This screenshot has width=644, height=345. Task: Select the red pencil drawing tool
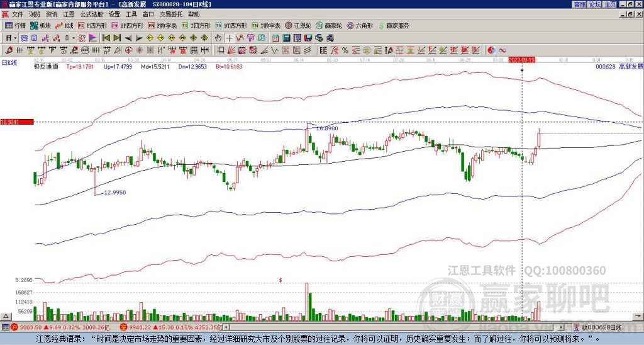(8, 50)
